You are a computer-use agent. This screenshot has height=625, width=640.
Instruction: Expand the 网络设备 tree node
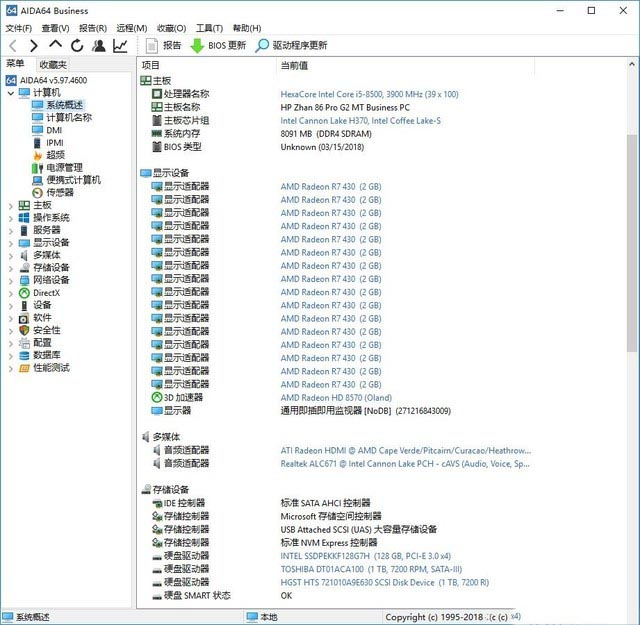(x=11, y=281)
